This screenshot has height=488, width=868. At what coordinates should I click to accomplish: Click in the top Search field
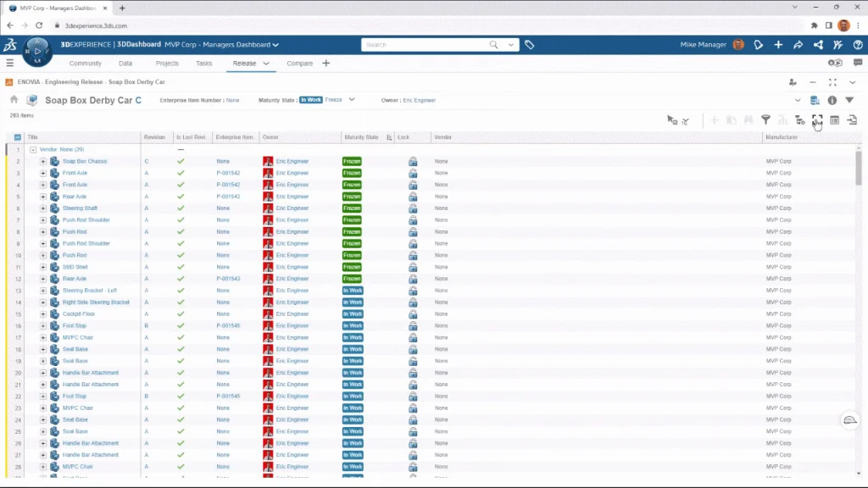[x=437, y=45]
